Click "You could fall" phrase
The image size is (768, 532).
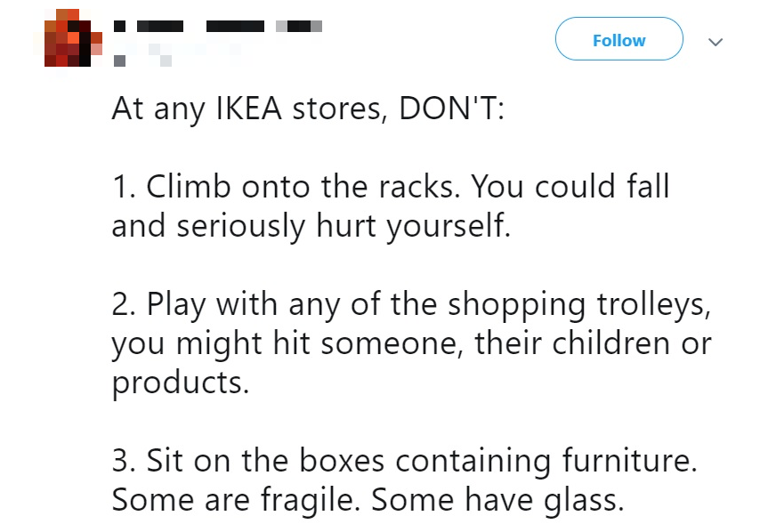(x=570, y=187)
